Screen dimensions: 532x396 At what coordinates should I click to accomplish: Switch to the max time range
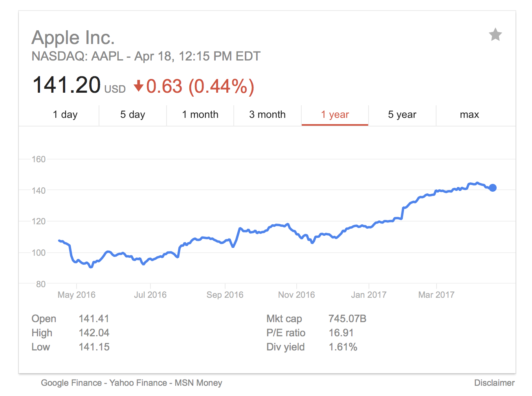pos(470,115)
